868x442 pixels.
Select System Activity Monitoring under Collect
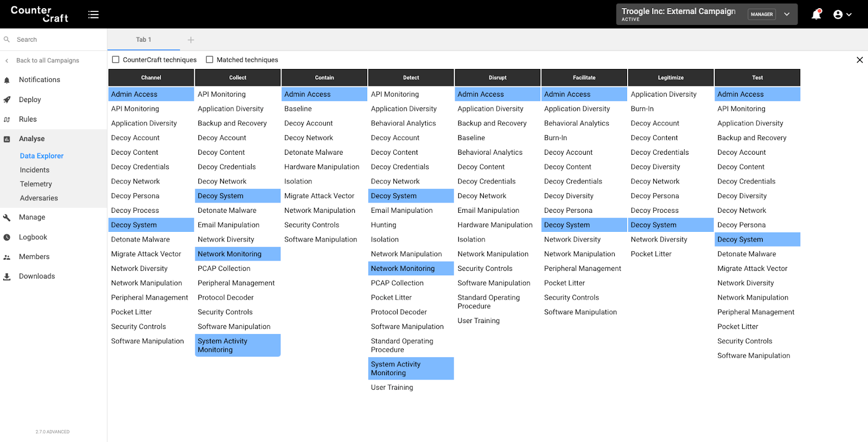point(238,345)
